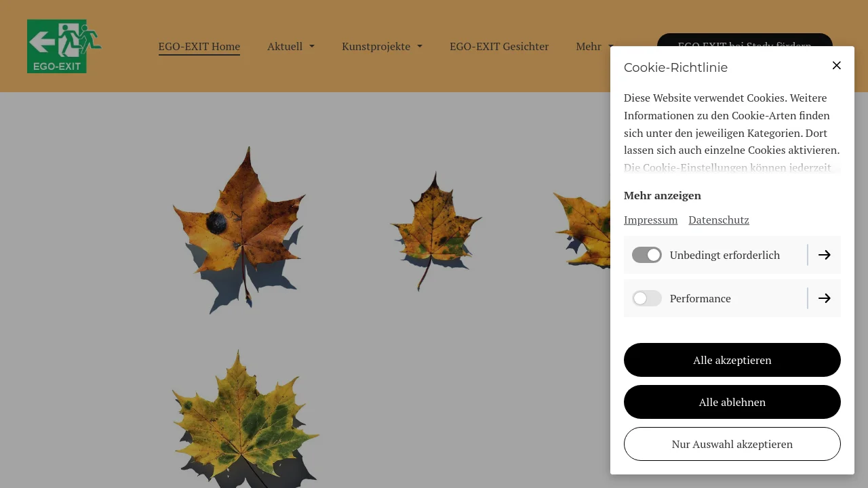Expand the Aktuell dropdown menu

coord(290,46)
